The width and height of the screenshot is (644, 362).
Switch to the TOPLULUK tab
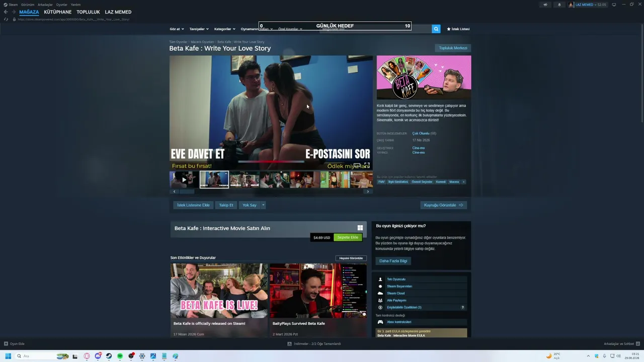pyautogui.click(x=88, y=12)
